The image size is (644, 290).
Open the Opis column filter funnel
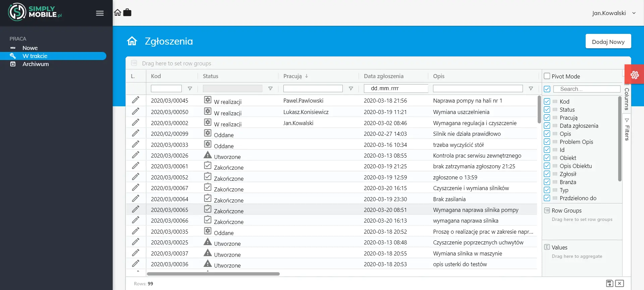(531, 89)
